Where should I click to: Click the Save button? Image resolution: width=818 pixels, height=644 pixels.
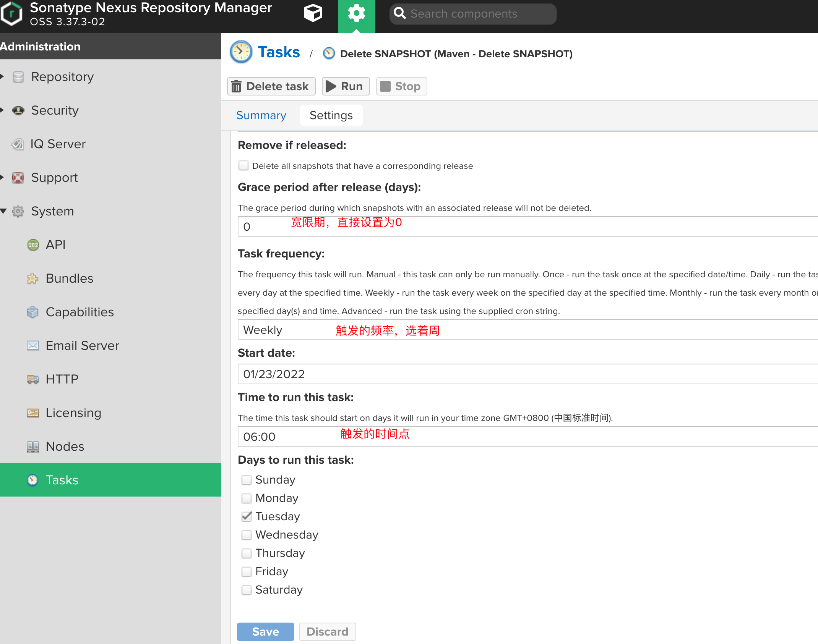(x=266, y=632)
